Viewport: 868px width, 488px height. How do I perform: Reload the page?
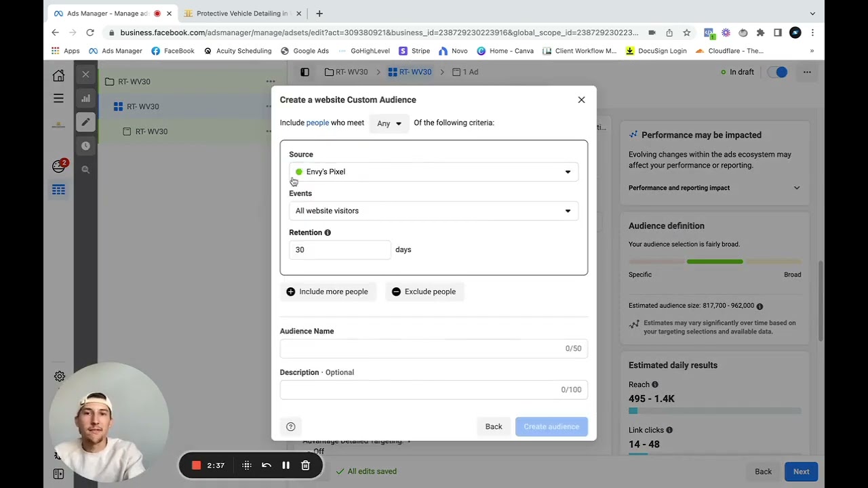[90, 33]
